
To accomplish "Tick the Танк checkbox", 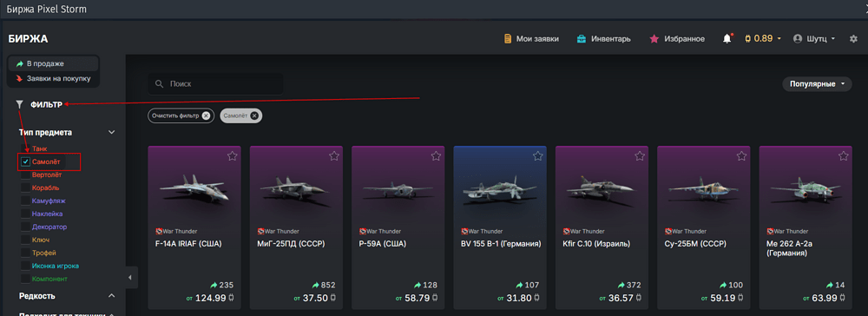I will [x=25, y=148].
